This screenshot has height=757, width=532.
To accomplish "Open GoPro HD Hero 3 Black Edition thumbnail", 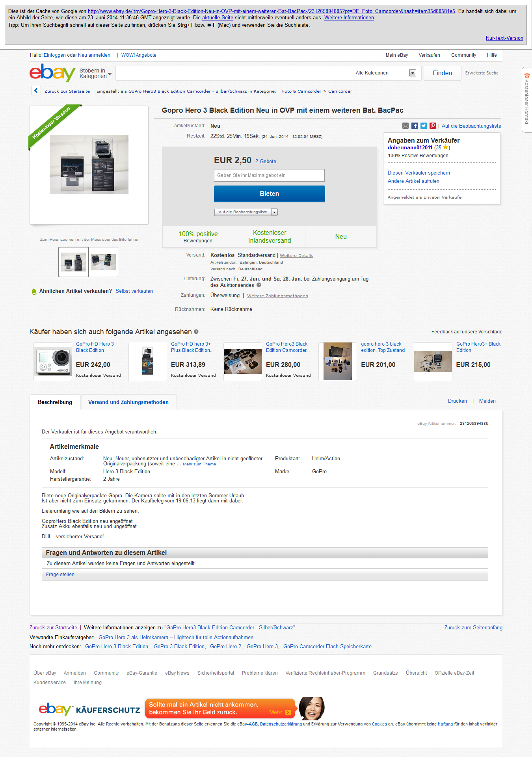I will tap(53, 361).
